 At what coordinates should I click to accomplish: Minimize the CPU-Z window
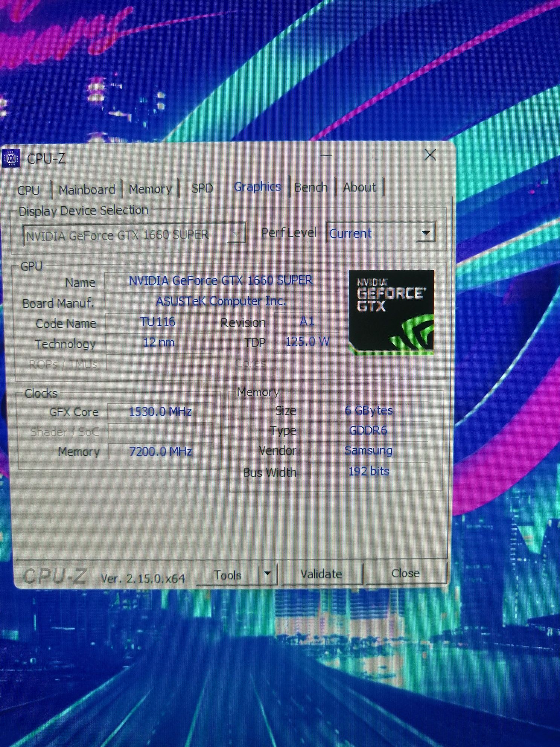(326, 155)
